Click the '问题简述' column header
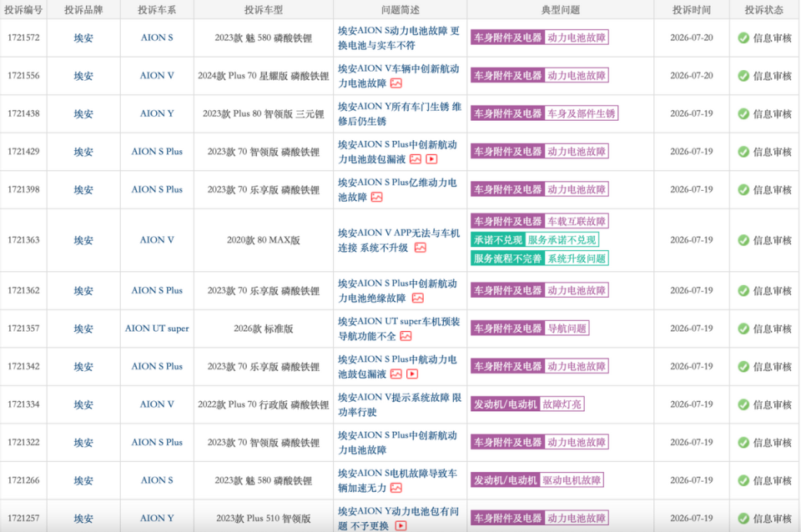Screen dimensions: 801x532 pyautogui.click(x=400, y=10)
